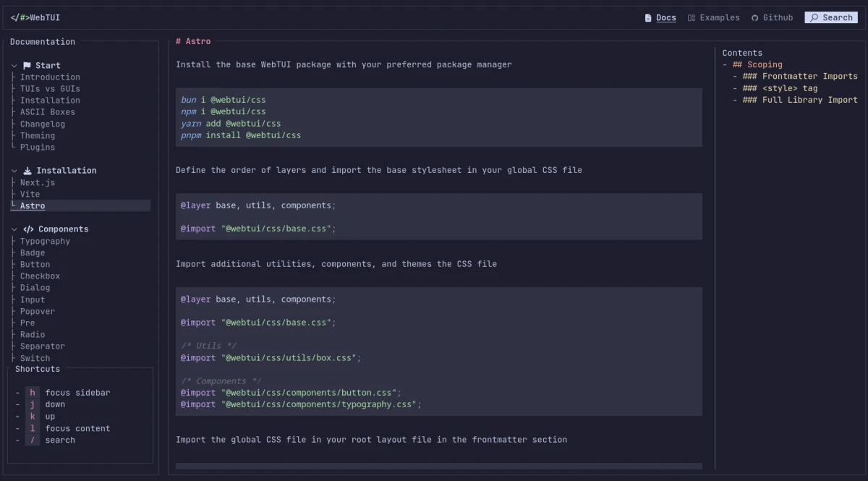Open the Vite installation guide
The image size is (868, 481).
click(x=30, y=194)
